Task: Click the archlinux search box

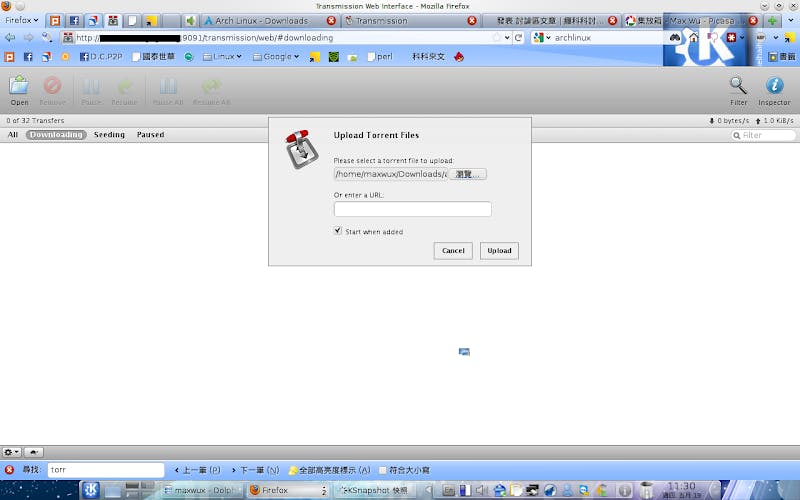Action: coord(607,38)
